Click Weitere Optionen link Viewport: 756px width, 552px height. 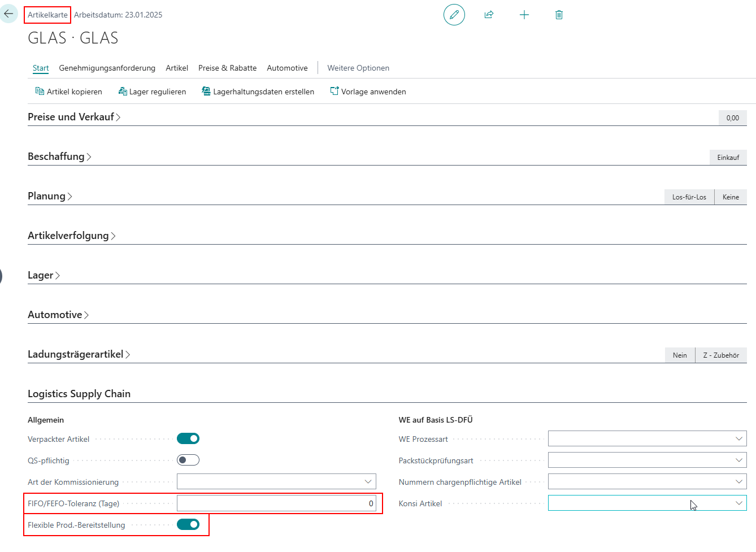tap(358, 68)
